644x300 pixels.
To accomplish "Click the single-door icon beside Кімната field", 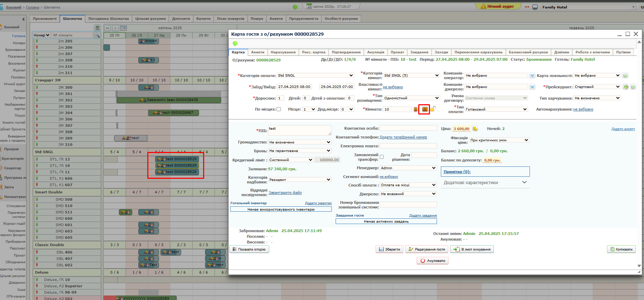I will pyautogui.click(x=415, y=110).
